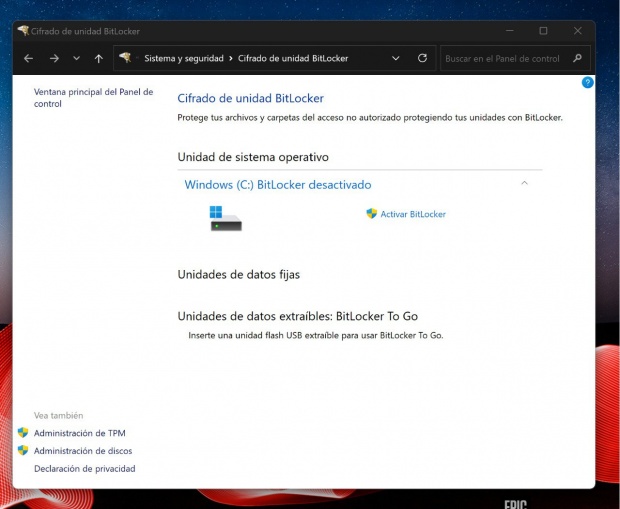620x509 pixels.
Task: Open 'Ventana principal del Panel de control'
Action: [x=93, y=98]
